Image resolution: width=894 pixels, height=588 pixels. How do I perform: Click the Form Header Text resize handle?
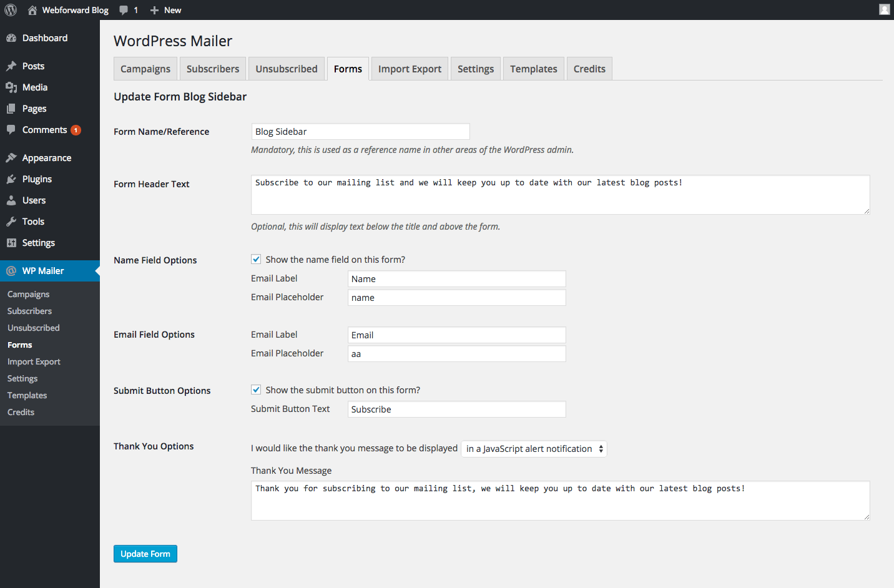pos(867,211)
